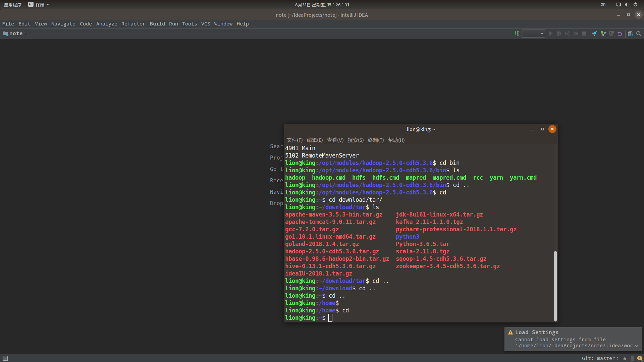644x362 pixels.
Task: Open the Tools menu
Action: [190, 24]
